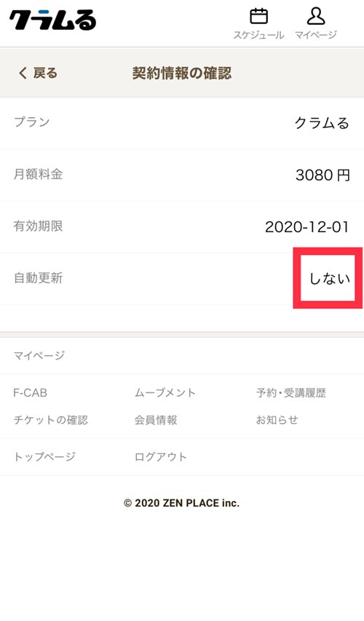Open the お知らせ link
The height and width of the screenshot is (621, 364).
click(277, 420)
